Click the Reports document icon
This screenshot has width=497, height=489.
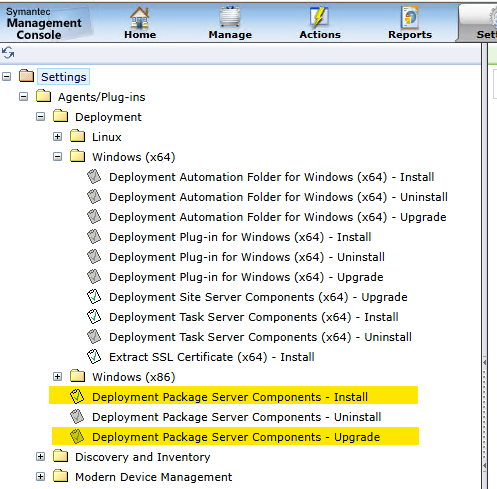(x=409, y=17)
